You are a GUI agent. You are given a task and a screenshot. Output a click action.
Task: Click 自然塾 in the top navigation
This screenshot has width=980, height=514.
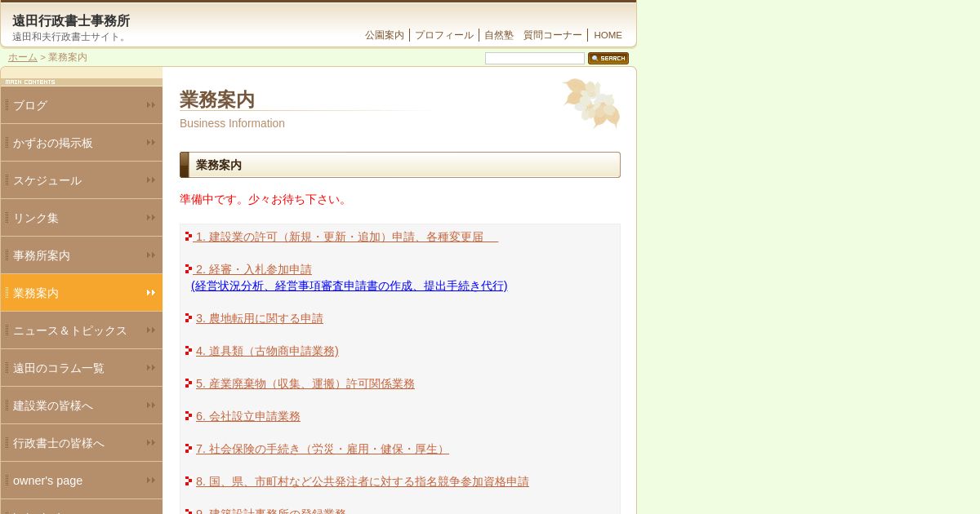tap(499, 35)
